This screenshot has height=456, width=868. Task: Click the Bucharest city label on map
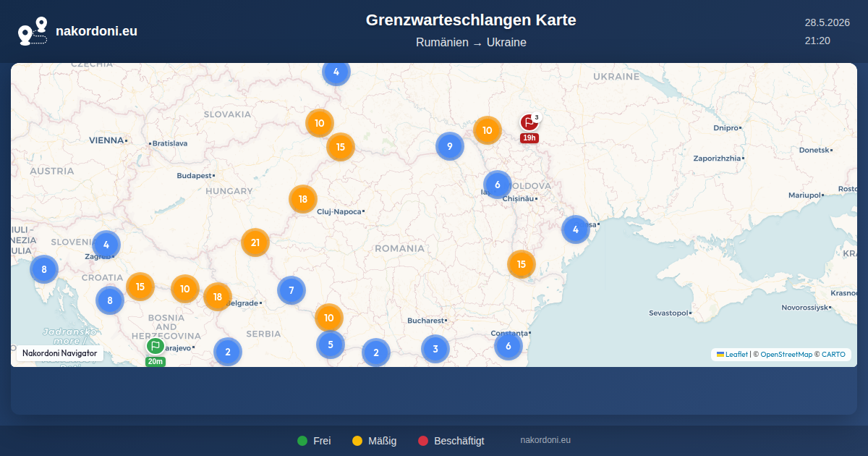(x=425, y=320)
